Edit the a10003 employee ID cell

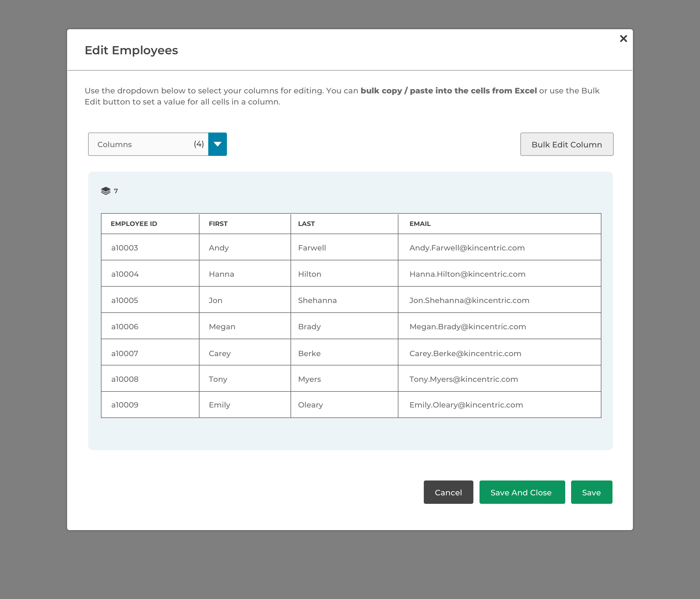point(150,248)
